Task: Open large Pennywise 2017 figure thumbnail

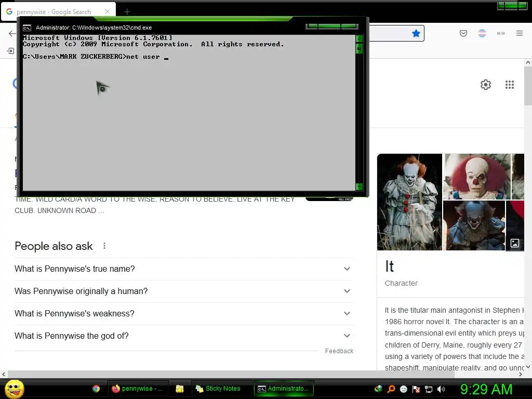Action: coord(409,202)
